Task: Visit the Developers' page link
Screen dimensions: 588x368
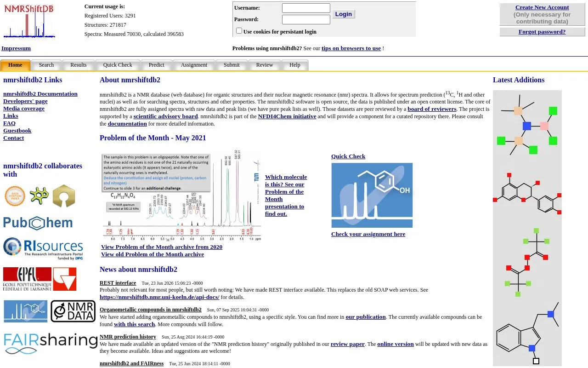Action: coord(25,101)
